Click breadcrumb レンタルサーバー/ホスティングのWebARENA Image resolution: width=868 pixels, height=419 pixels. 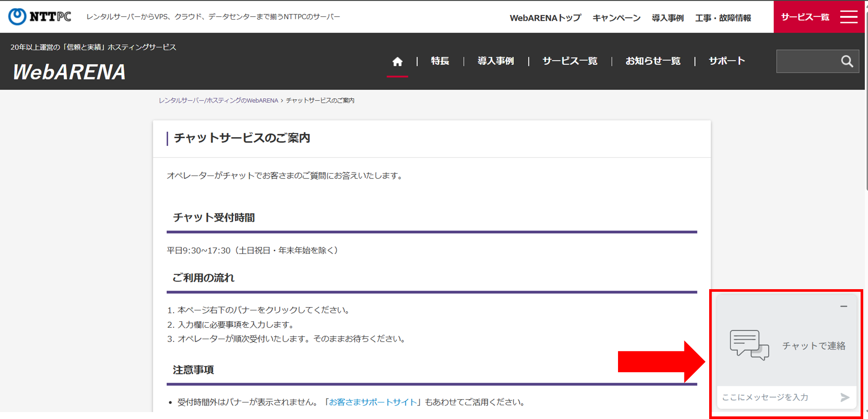218,100
